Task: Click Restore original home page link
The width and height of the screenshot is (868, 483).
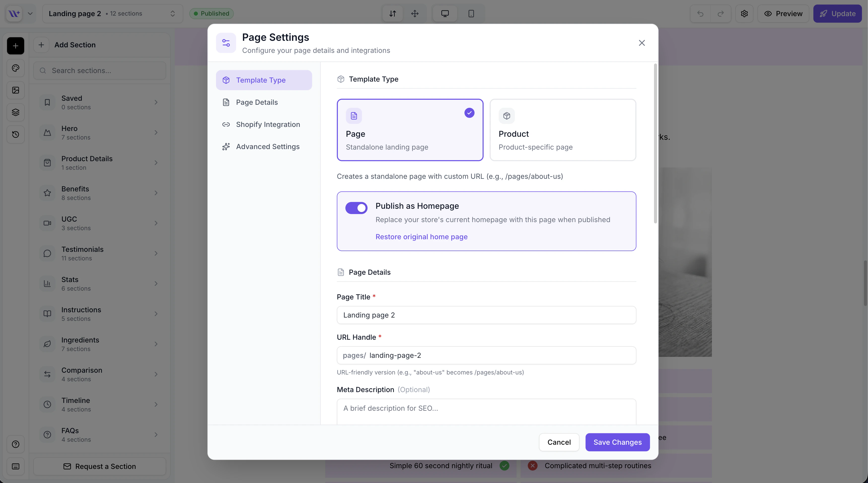Action: click(421, 237)
